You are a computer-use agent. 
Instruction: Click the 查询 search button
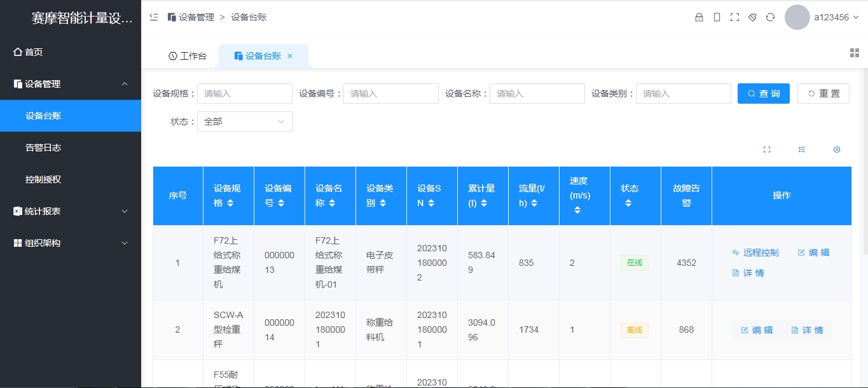pyautogui.click(x=763, y=93)
